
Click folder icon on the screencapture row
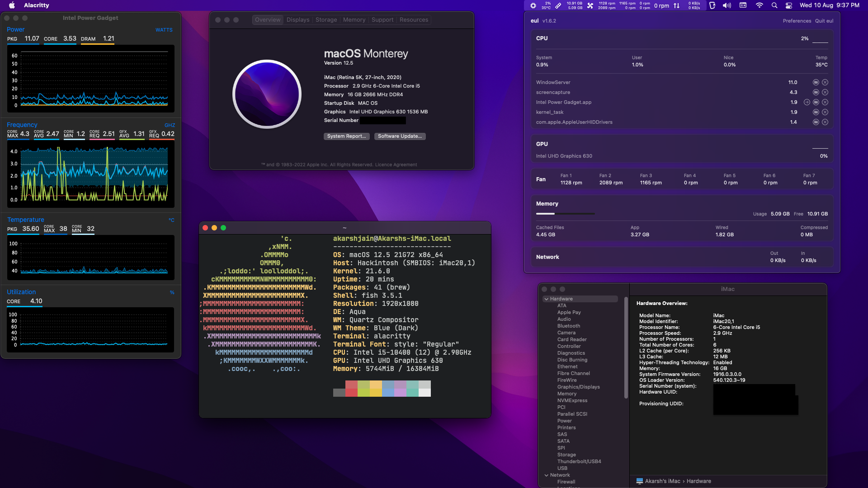816,92
